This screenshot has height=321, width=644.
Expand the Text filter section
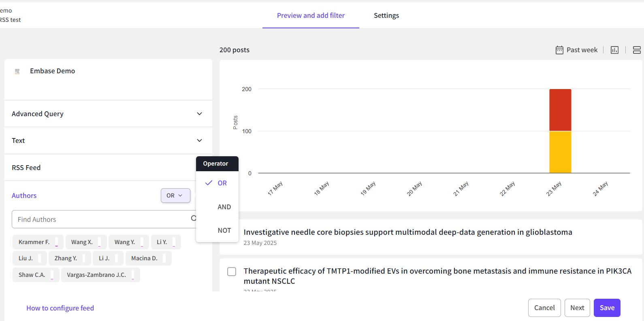pyautogui.click(x=199, y=140)
